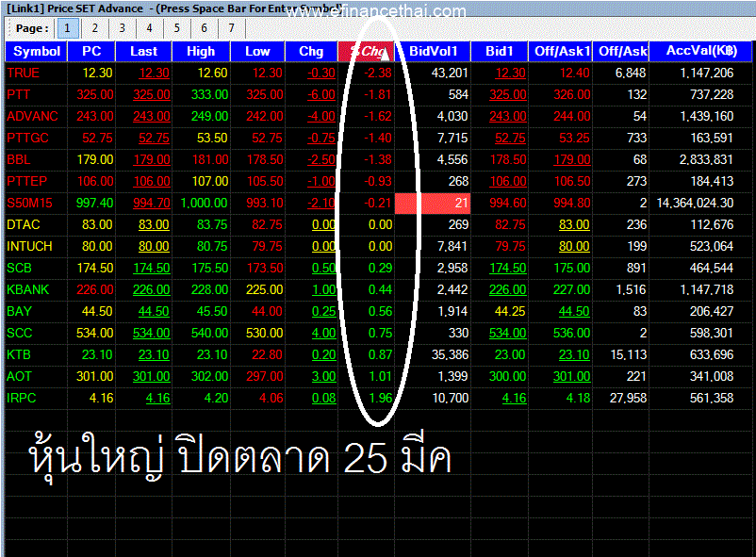Switch to page 4
Image resolution: width=756 pixels, height=557 pixels.
pyautogui.click(x=150, y=28)
